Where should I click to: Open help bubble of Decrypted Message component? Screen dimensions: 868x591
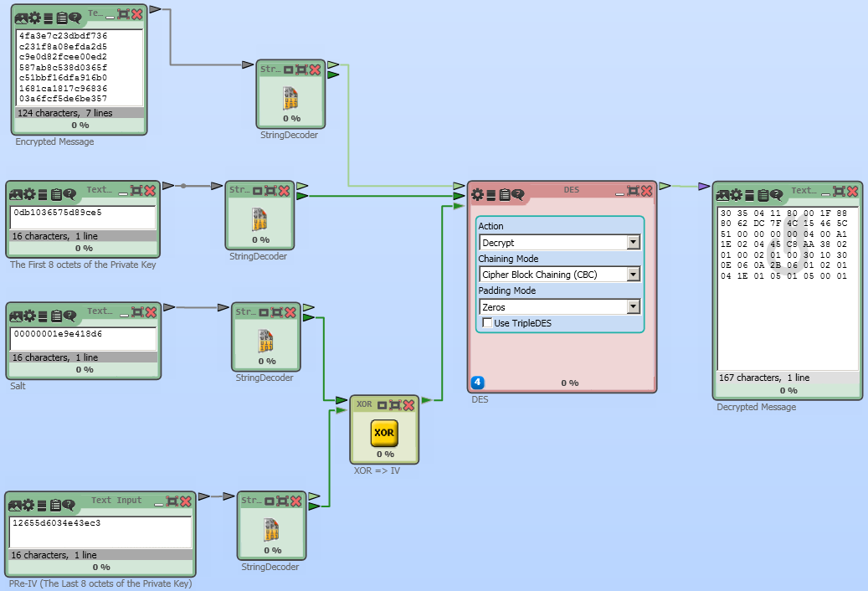776,195
